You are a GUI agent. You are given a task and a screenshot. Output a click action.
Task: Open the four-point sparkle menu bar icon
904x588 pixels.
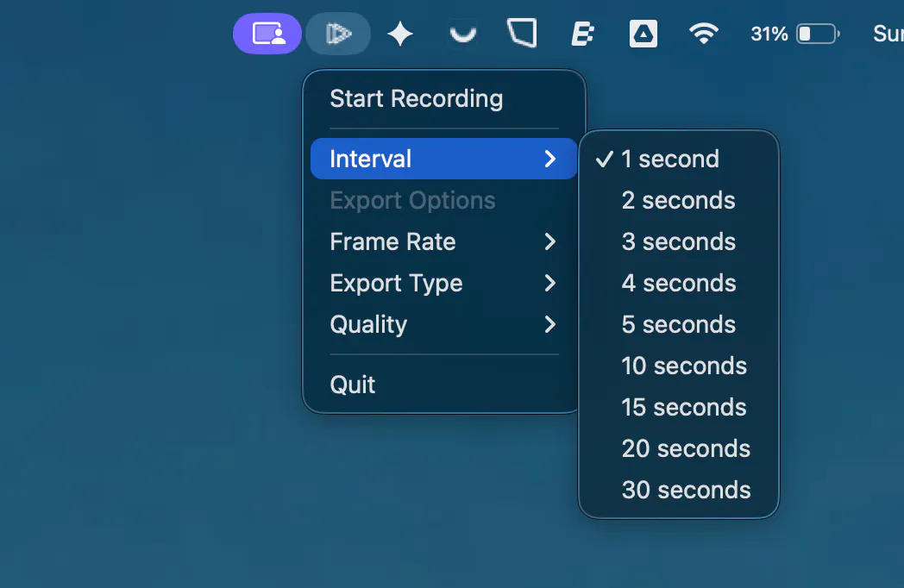[400, 34]
